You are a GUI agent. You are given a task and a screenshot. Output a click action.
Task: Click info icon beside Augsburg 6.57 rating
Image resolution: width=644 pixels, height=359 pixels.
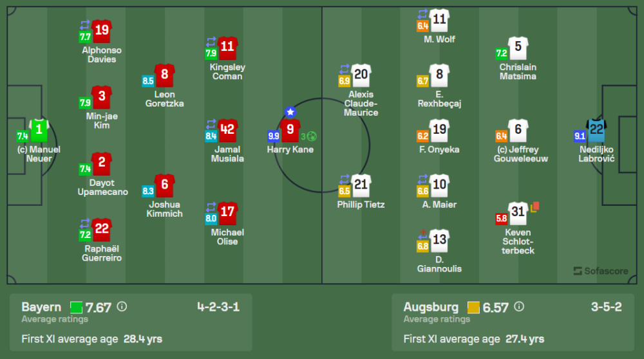click(518, 307)
